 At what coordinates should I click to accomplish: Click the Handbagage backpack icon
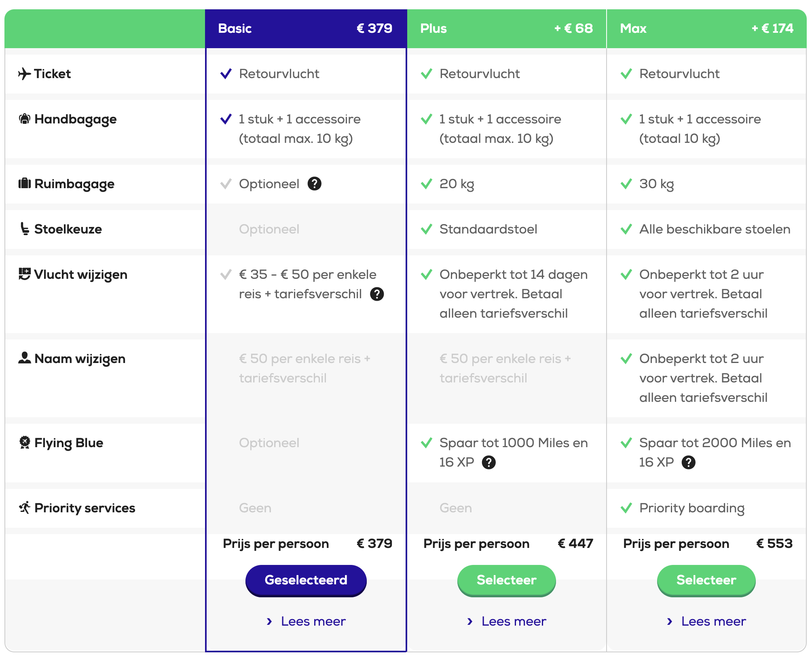pos(25,119)
